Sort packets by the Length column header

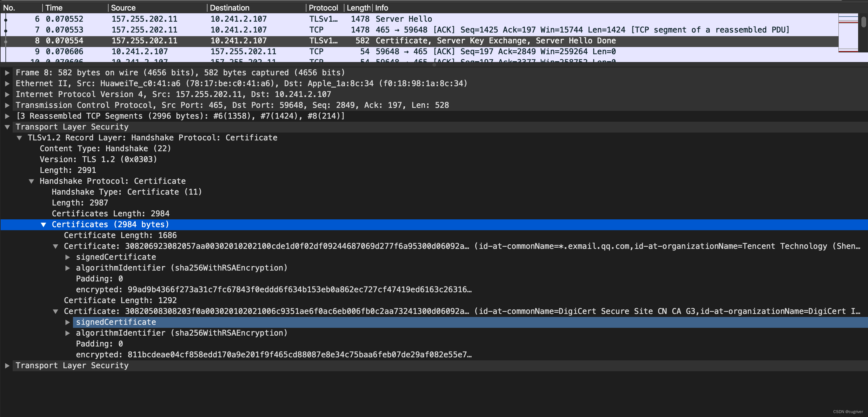tap(358, 8)
